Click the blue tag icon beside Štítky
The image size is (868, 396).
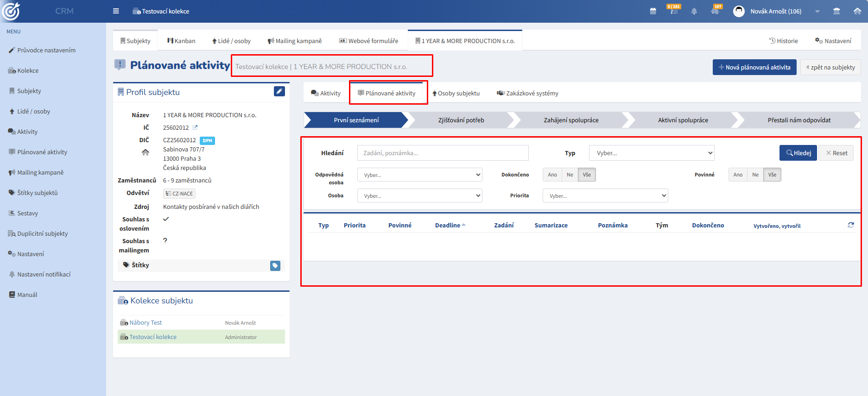[275, 266]
